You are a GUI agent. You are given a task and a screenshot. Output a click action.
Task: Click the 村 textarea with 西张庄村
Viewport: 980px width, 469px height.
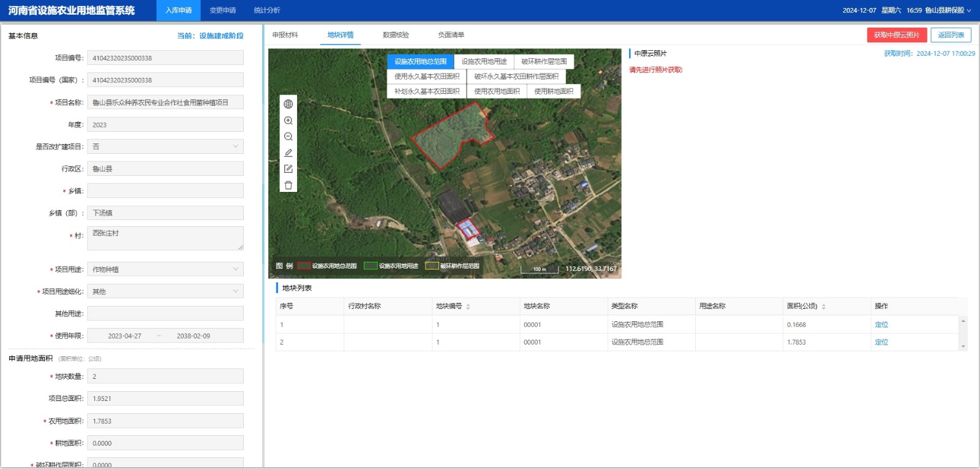(165, 238)
